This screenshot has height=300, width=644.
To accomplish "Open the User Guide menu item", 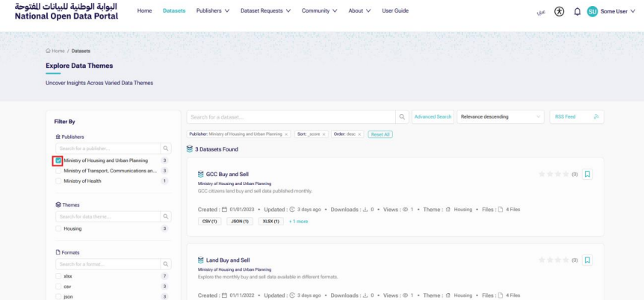I will [x=395, y=10].
